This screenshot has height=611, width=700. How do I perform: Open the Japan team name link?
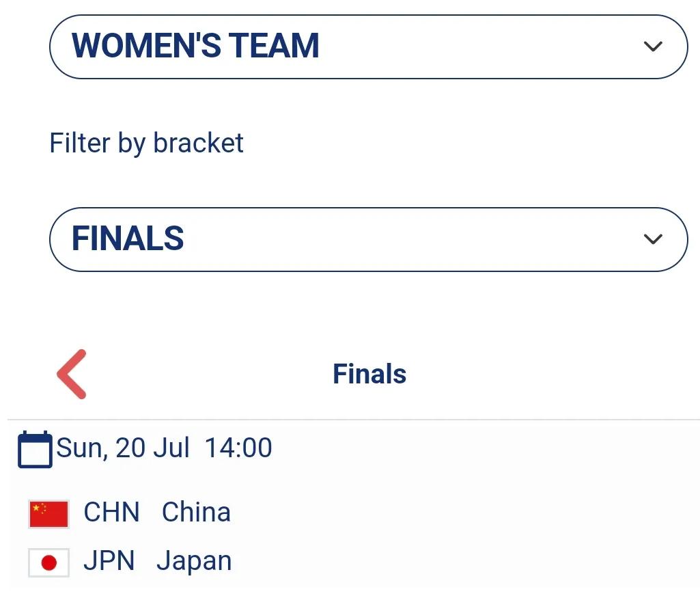coord(194,561)
